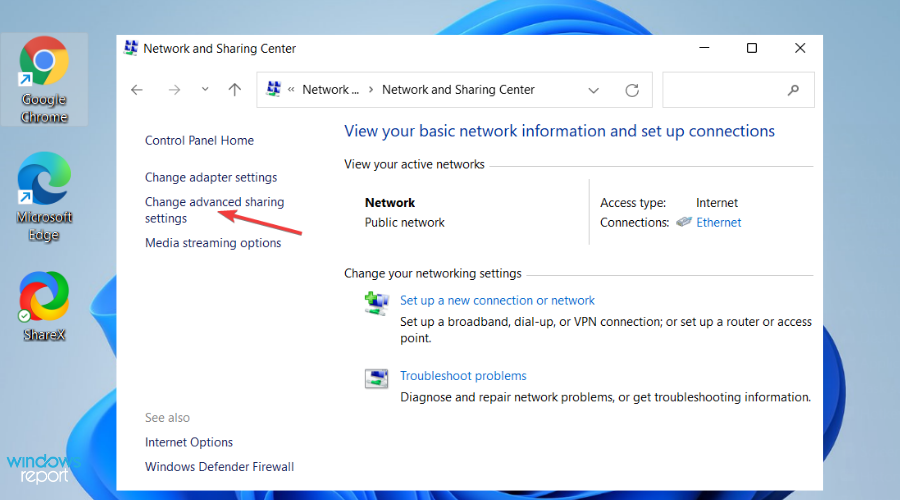Open Troubleshoot problems link
900x500 pixels.
coord(463,375)
